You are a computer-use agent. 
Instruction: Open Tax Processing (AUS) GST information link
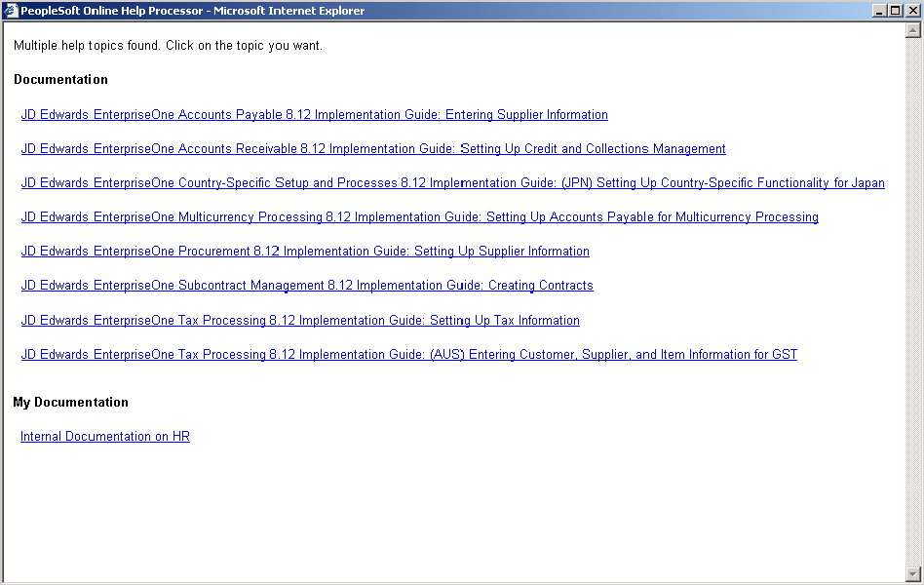(409, 355)
